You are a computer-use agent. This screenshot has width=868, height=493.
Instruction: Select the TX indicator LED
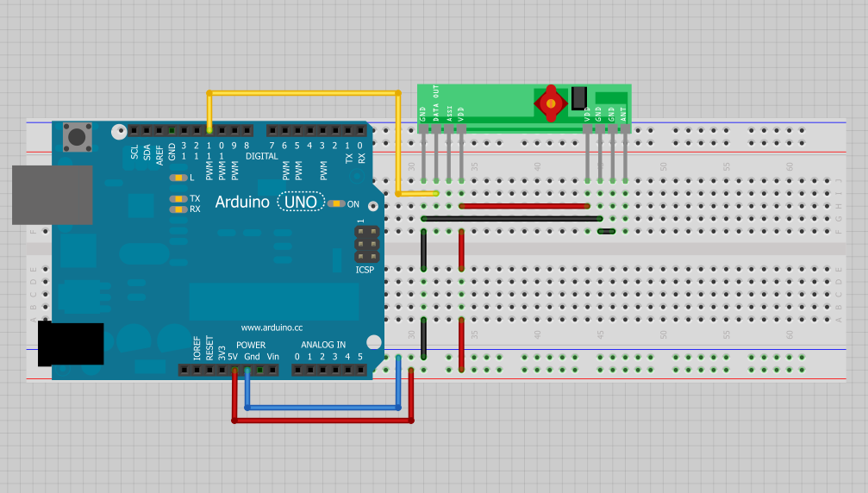pyautogui.click(x=178, y=198)
